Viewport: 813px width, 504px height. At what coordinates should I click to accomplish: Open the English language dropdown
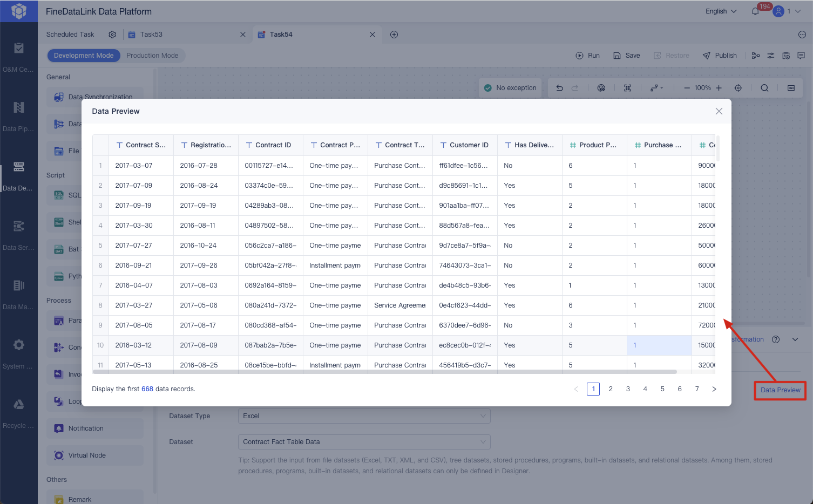coord(721,11)
